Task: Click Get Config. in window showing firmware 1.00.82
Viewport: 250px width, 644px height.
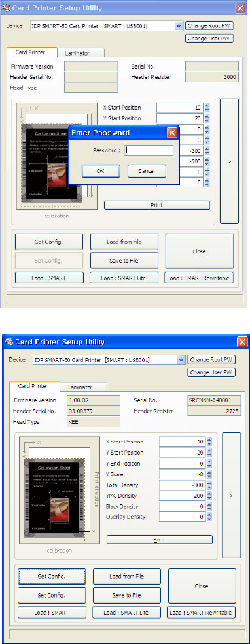Action: click(x=52, y=576)
